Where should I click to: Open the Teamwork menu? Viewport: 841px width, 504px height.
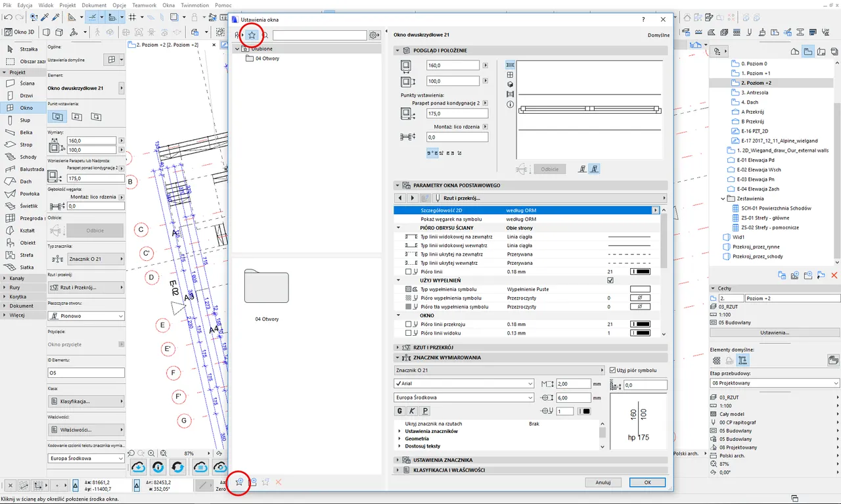coord(144,5)
